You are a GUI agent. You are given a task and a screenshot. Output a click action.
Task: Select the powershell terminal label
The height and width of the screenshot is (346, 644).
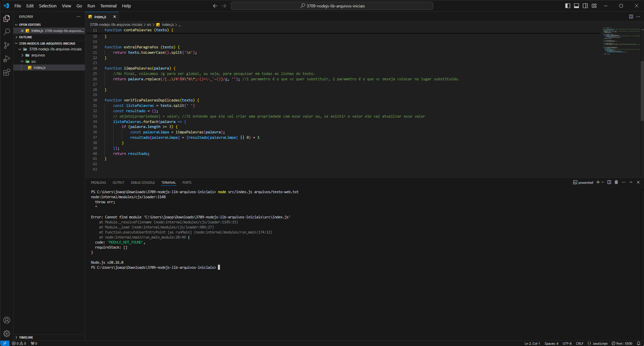pos(583,182)
